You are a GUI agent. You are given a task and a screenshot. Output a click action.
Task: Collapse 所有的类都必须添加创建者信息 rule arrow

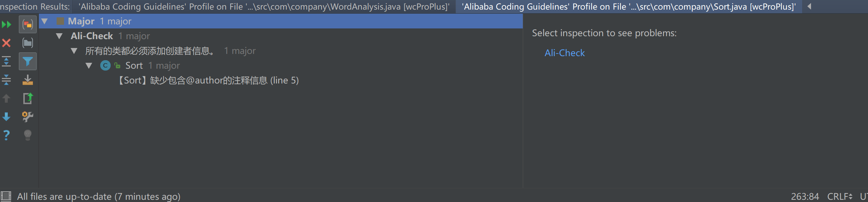pos(74,51)
